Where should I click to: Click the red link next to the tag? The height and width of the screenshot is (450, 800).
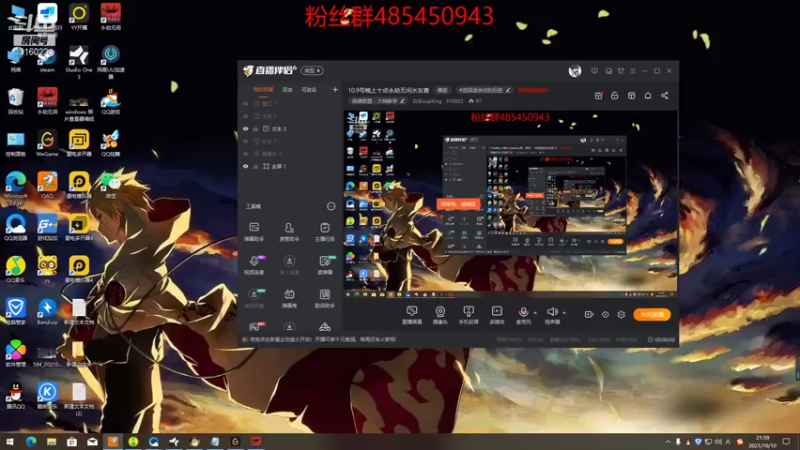tap(533, 90)
